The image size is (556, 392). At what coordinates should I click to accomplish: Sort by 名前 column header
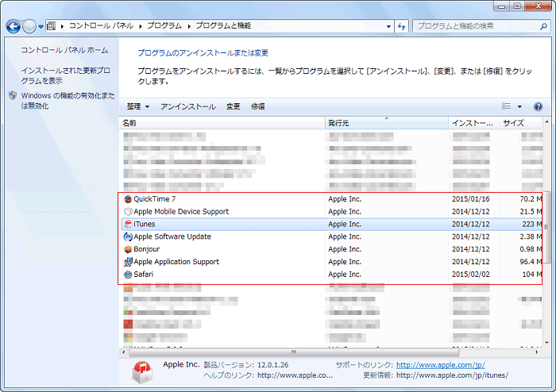tap(222, 123)
